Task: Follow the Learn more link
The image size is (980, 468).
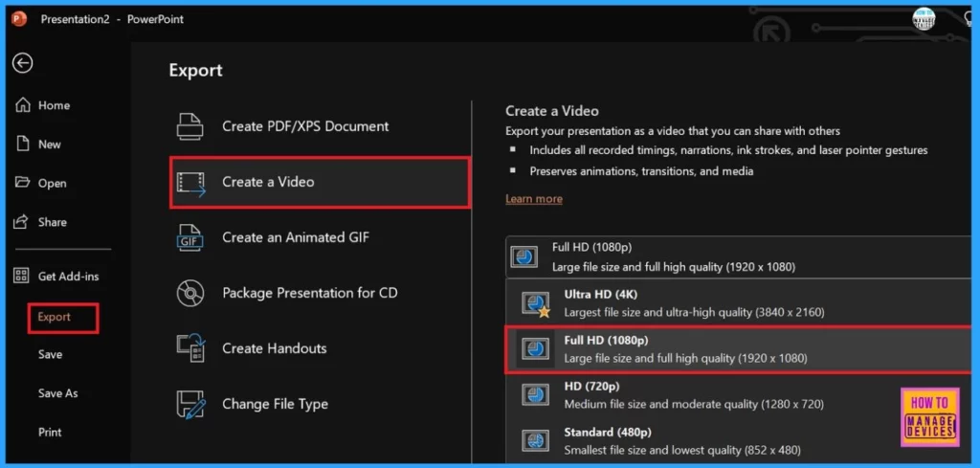Action: click(x=534, y=199)
